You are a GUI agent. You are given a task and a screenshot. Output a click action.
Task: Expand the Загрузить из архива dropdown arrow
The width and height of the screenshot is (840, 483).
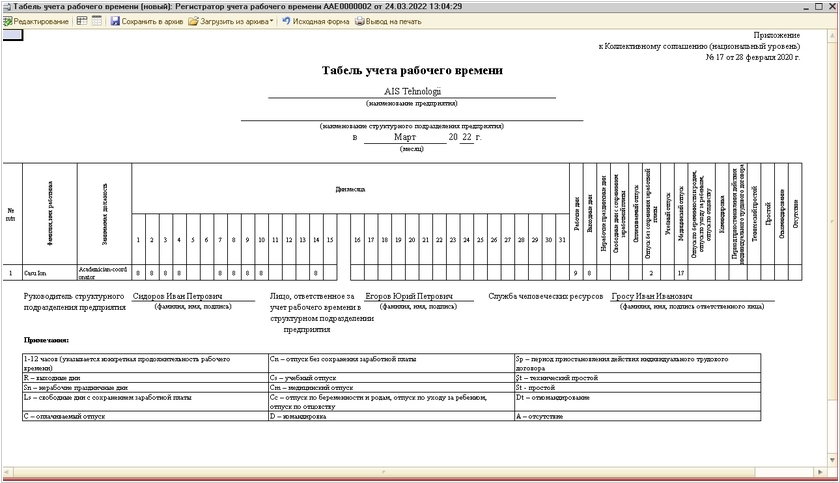click(x=271, y=21)
